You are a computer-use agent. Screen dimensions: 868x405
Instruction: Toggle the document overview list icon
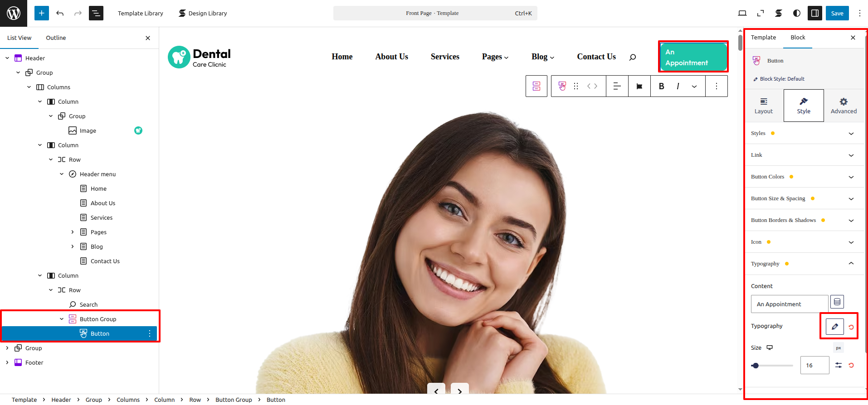(96, 13)
